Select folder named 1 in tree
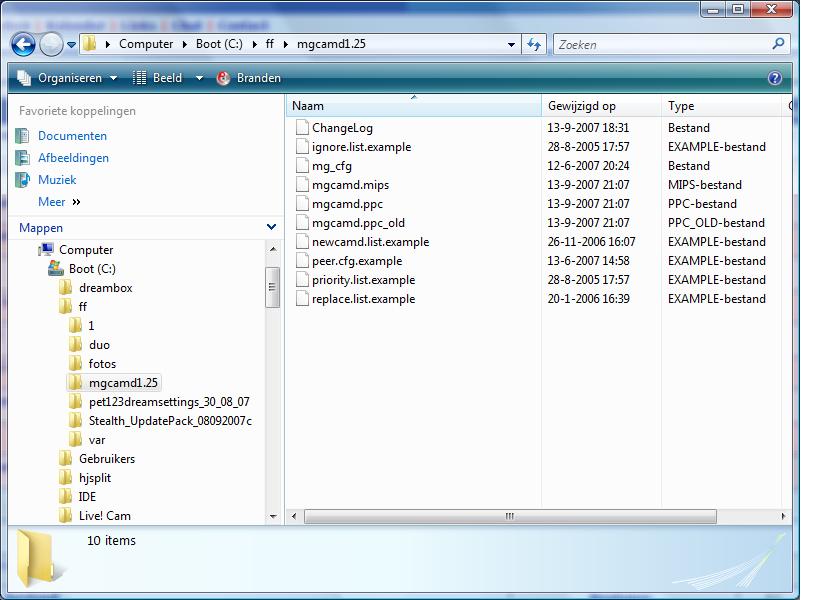Viewport: 840px width, 600px height. click(x=91, y=326)
